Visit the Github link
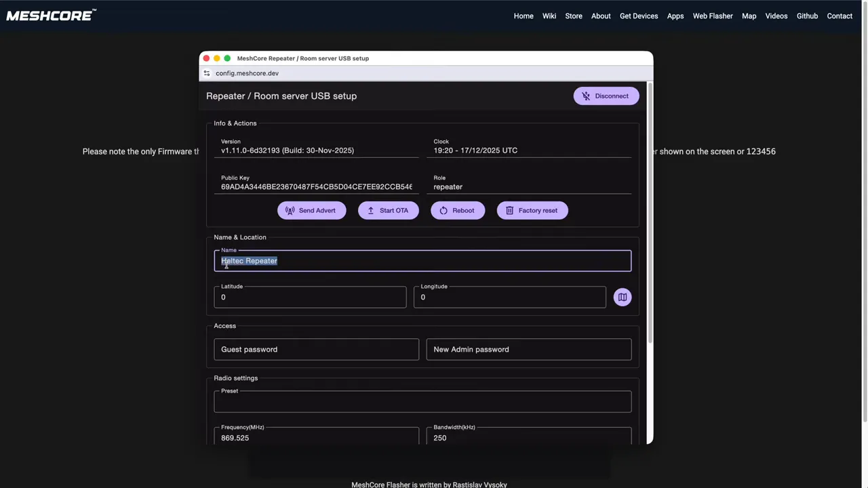The height and width of the screenshot is (488, 868). [807, 16]
